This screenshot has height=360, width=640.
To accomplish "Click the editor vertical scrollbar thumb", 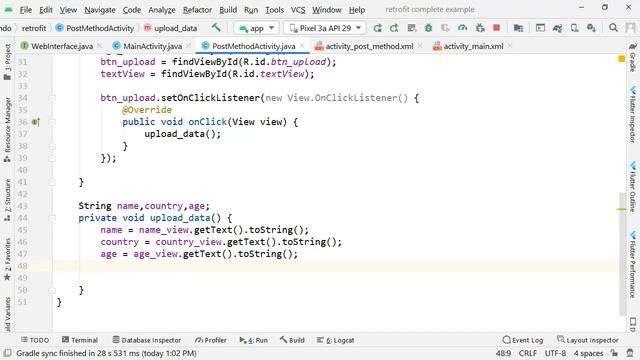I will [622, 253].
